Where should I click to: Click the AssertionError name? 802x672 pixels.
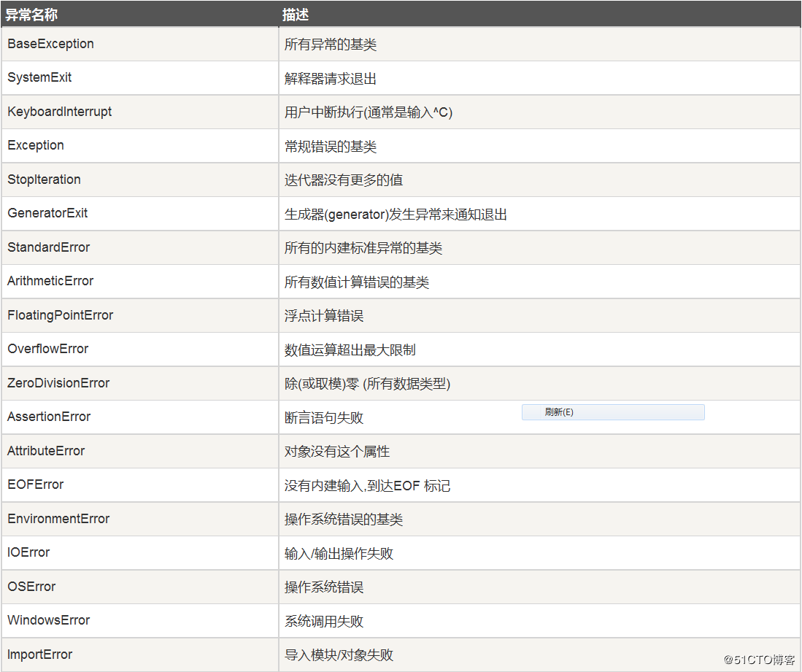click(x=49, y=417)
